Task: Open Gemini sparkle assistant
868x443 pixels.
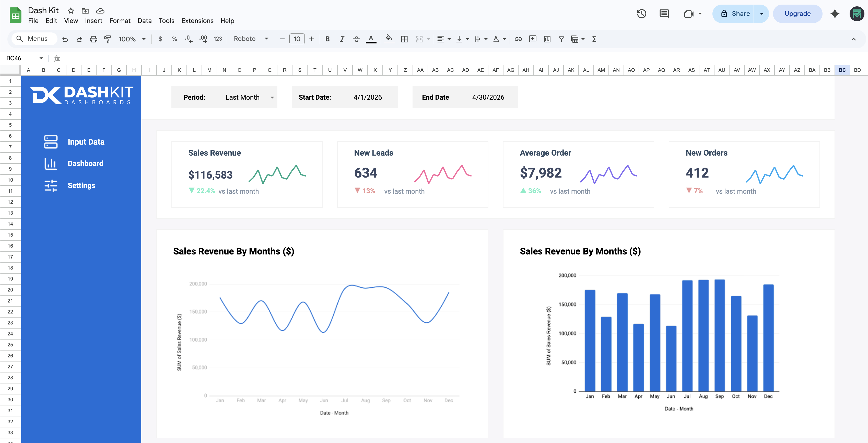Action: [x=835, y=14]
